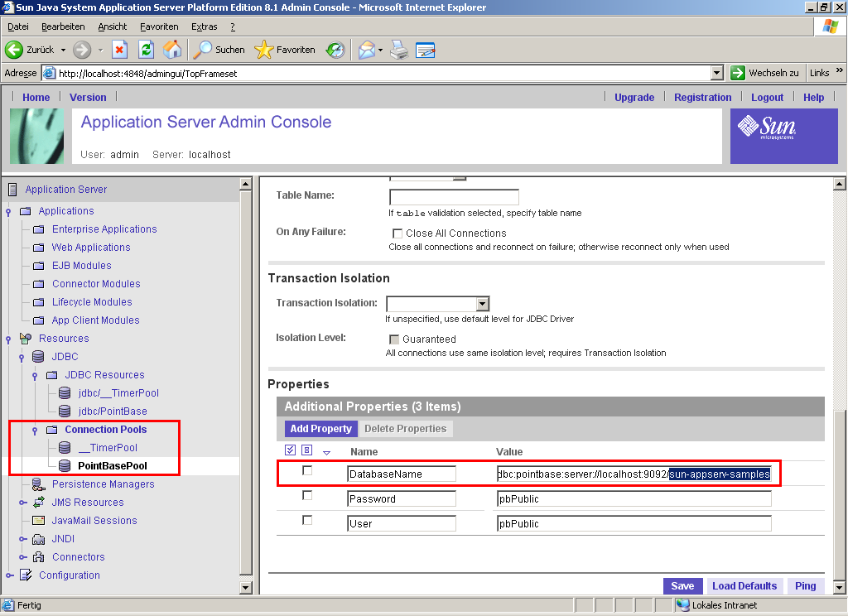Screen dimensions: 848x616
Task: Click the properties sort arrow icon
Action: pos(326,452)
